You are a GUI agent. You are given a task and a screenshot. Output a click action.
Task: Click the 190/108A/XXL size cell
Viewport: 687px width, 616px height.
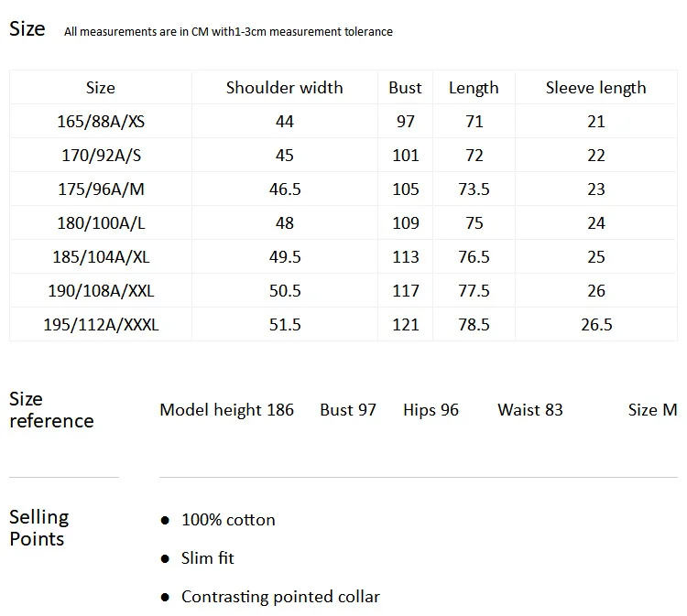click(x=101, y=291)
